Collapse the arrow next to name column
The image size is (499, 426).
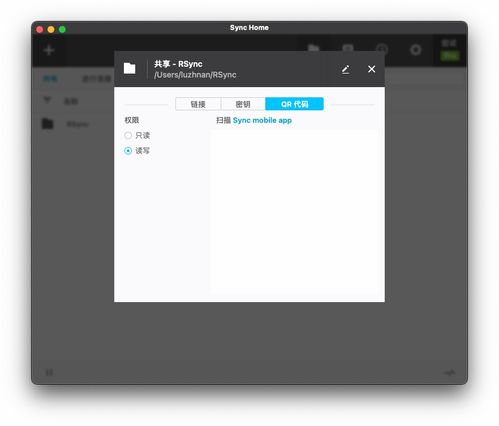point(47,100)
